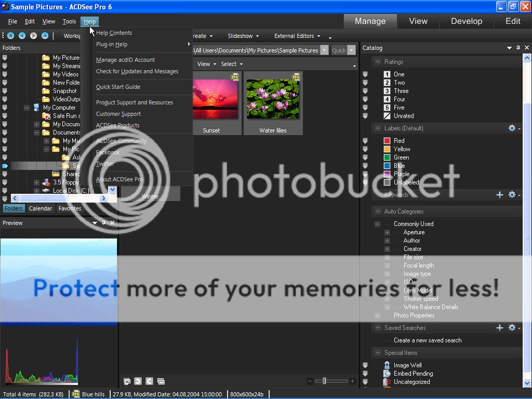This screenshot has width=532, height=399.
Task: Select the Embed Pending special item
Action: 413,373
